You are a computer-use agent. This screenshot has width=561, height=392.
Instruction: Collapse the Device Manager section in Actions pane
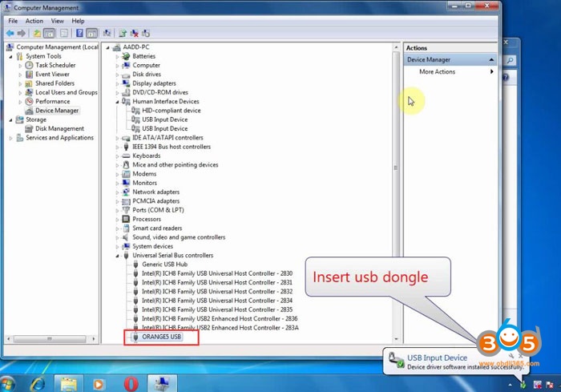(491, 60)
